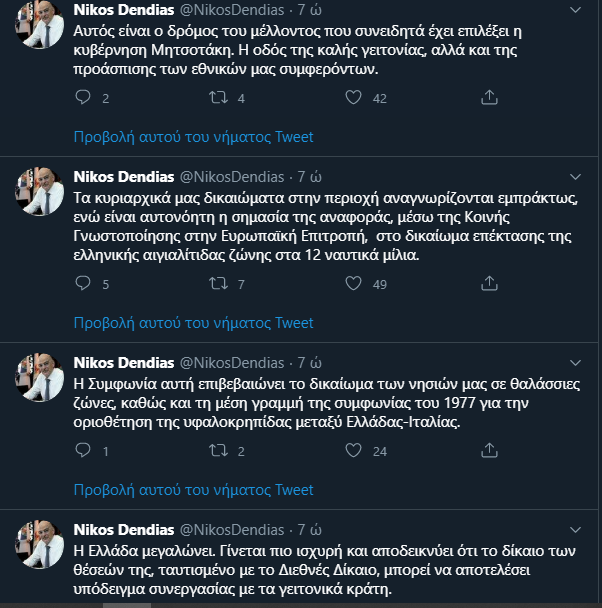Image resolution: width=602 pixels, height=608 pixels.
Task: Retweet the tweet with 2 retweets
Action: [218, 450]
